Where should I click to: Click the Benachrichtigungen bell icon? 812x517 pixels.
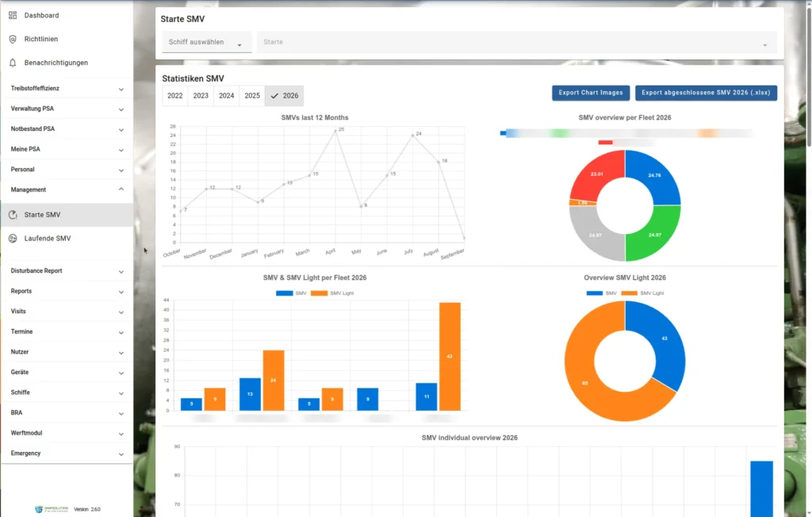[x=13, y=63]
